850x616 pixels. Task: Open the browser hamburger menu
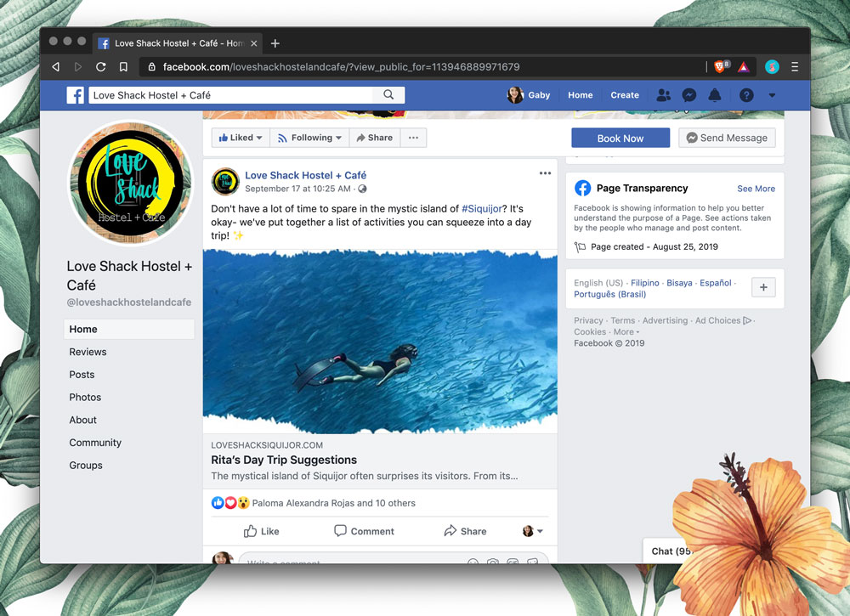tap(795, 66)
